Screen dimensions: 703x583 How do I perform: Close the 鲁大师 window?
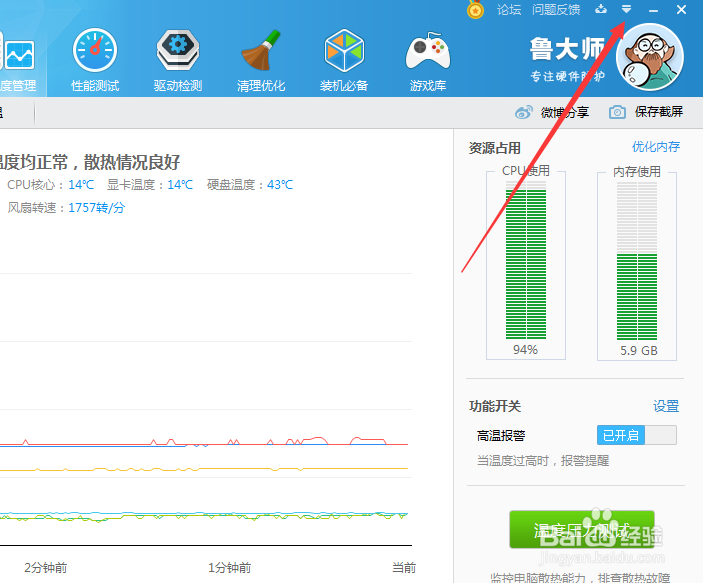click(681, 9)
